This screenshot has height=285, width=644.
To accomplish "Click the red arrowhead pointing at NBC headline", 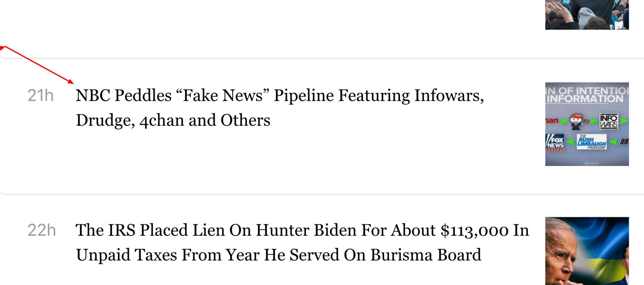I will 70,81.
